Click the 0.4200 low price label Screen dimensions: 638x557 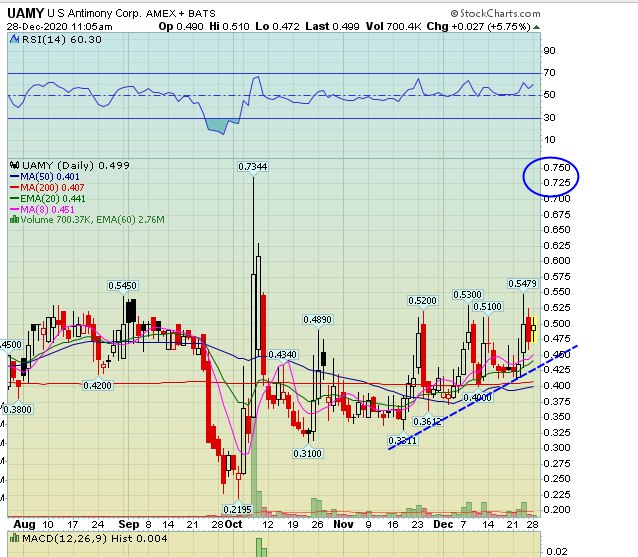coord(97,385)
